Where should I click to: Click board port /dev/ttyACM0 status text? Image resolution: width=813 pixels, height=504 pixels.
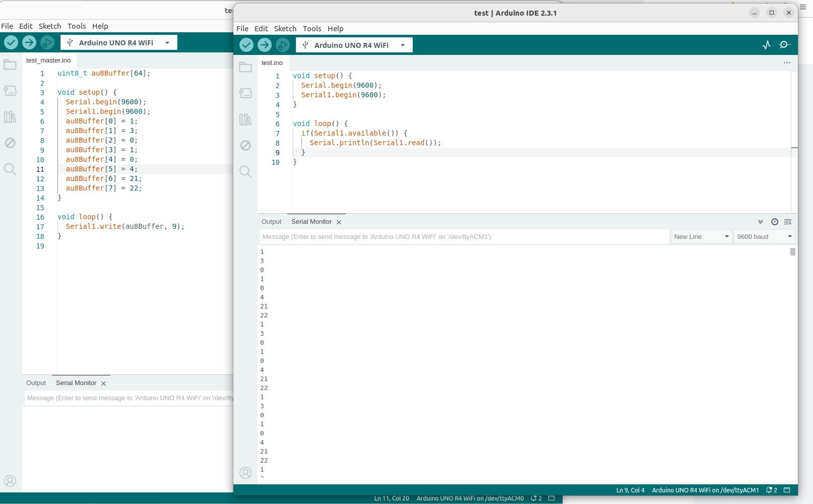(x=470, y=498)
